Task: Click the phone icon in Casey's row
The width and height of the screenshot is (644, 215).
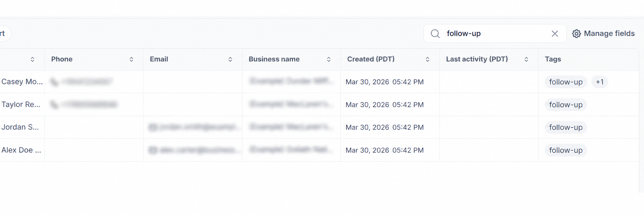Action: (54, 82)
